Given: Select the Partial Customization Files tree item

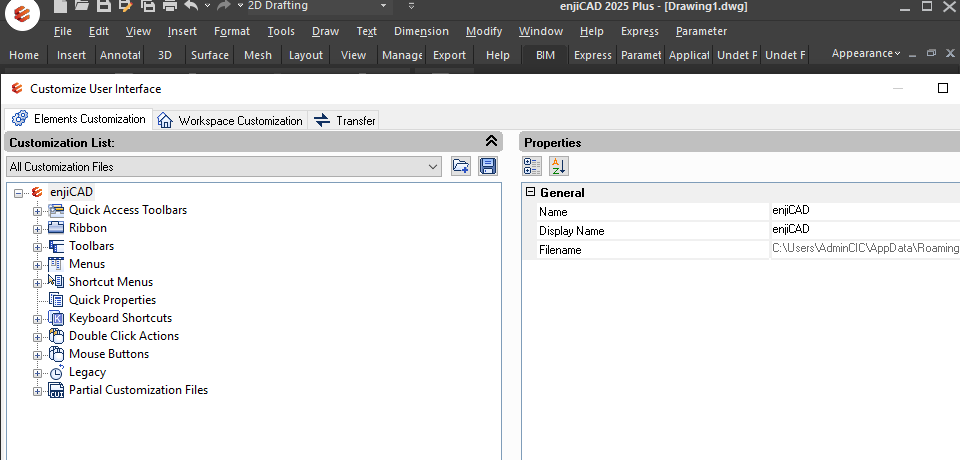Looking at the screenshot, I should point(138,390).
